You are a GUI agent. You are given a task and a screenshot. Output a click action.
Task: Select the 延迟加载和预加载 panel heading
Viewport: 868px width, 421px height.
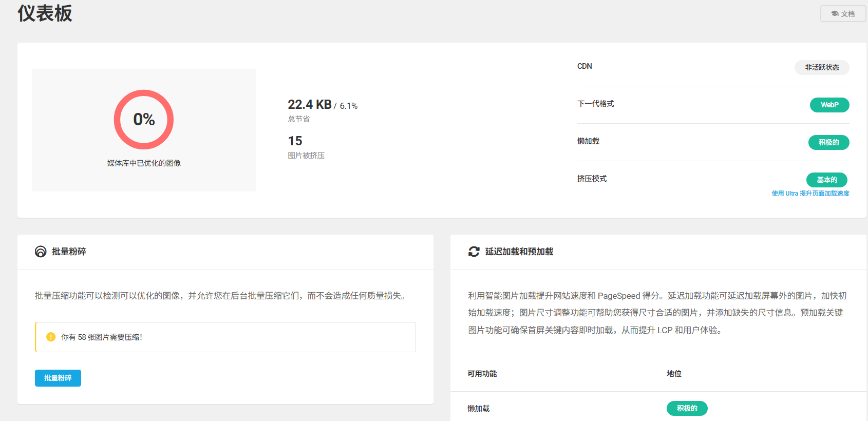coord(519,252)
